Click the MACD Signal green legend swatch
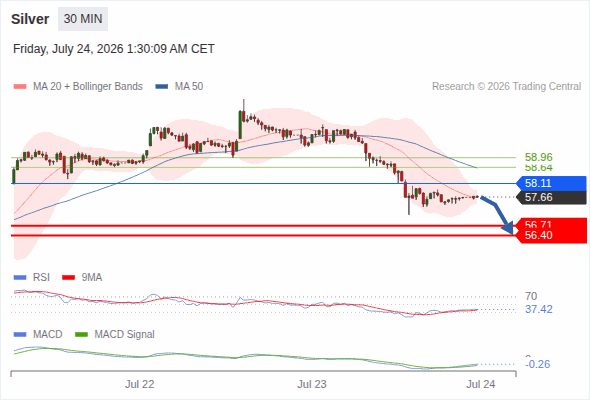The height and width of the screenshot is (400, 590). click(82, 335)
